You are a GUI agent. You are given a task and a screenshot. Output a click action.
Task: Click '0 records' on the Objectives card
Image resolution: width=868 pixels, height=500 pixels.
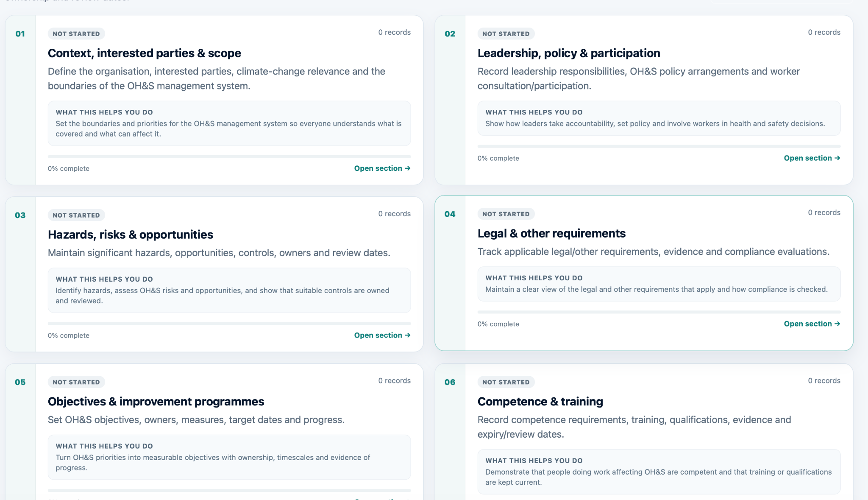coord(394,381)
